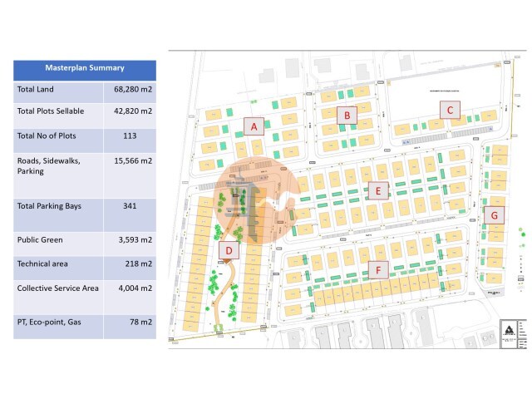Select the Public Green row label
The image size is (532, 399).
point(58,240)
